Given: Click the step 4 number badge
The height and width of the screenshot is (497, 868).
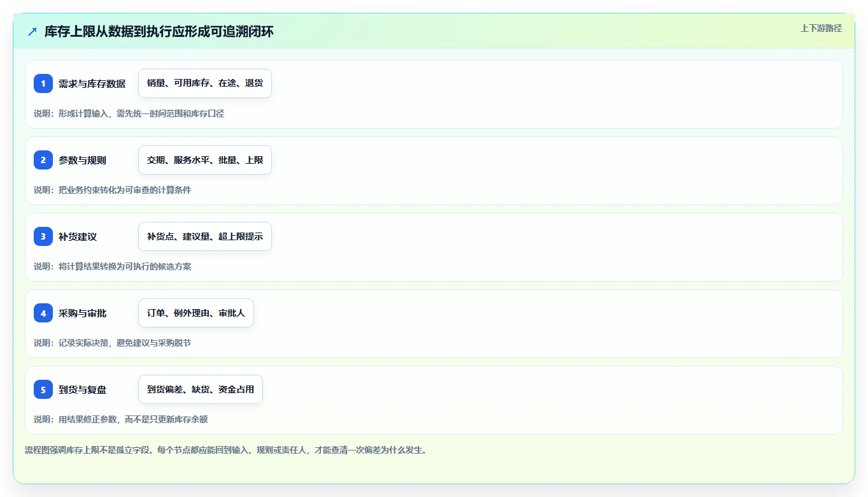Looking at the screenshot, I should [43, 313].
